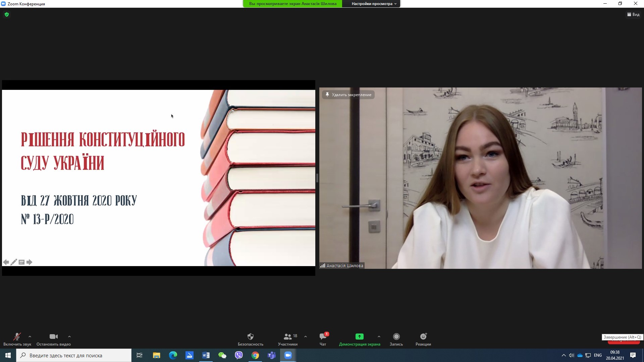644x362 pixels.
Task: Open Viber from the taskbar
Action: pyautogui.click(x=238, y=355)
